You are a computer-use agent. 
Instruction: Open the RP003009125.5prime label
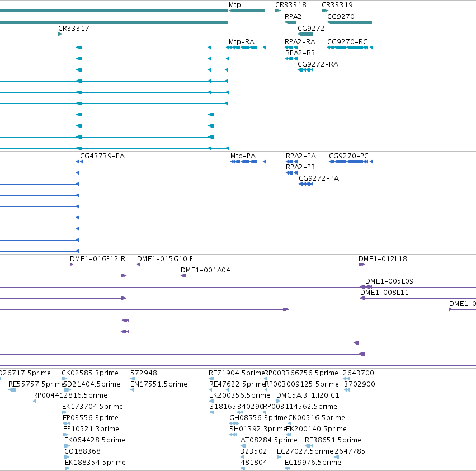pos(302,384)
